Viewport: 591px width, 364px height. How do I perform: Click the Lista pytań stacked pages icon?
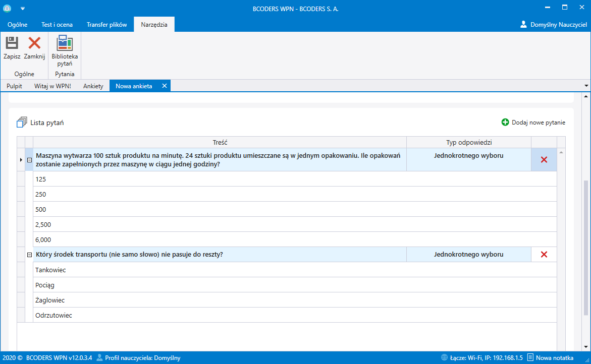(x=22, y=123)
